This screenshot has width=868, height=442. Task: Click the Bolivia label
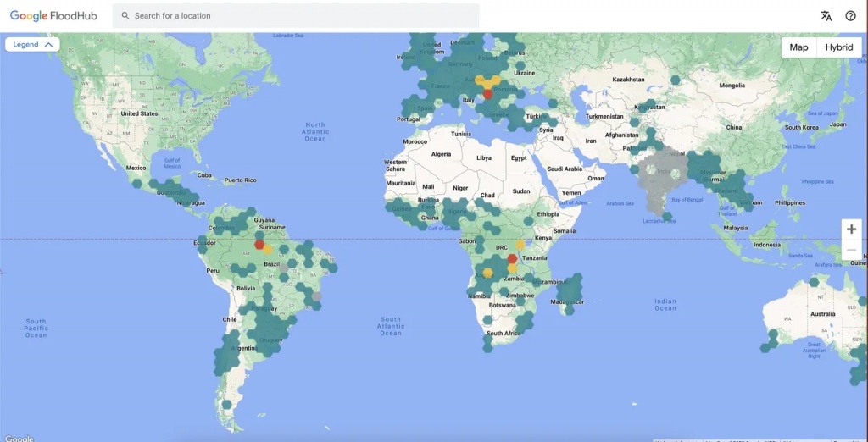click(x=246, y=288)
